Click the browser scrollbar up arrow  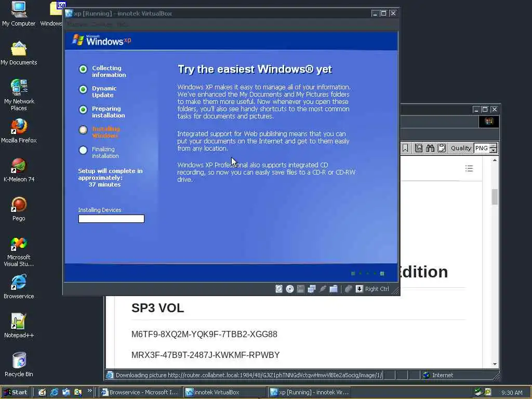coord(495,160)
